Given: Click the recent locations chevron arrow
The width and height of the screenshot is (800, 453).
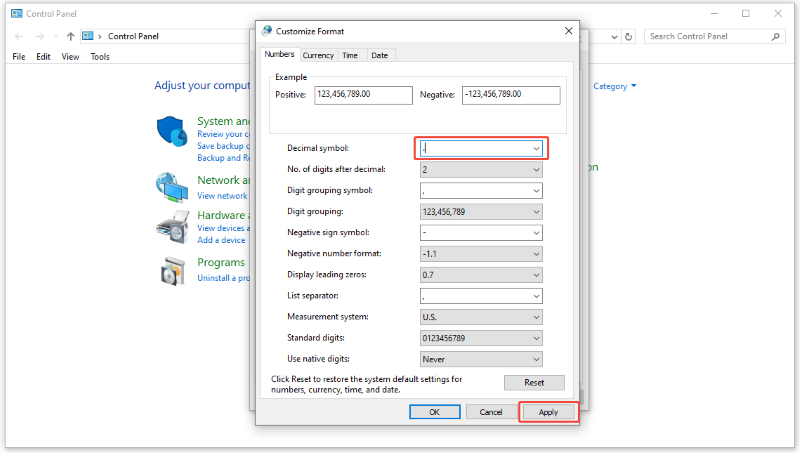Looking at the screenshot, I should click(56, 36).
